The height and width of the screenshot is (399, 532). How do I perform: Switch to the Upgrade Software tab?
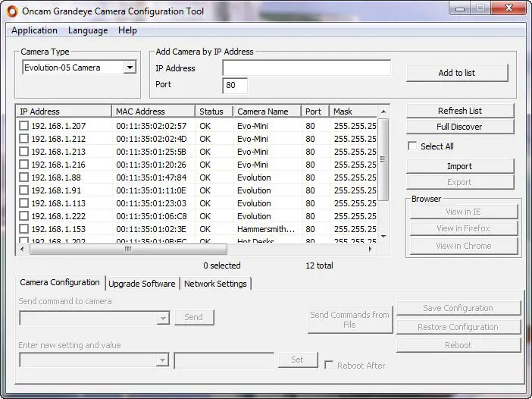[x=142, y=284]
